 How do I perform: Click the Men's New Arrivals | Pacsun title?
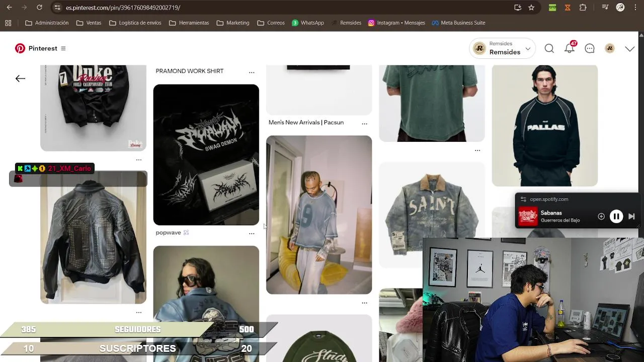click(x=306, y=122)
